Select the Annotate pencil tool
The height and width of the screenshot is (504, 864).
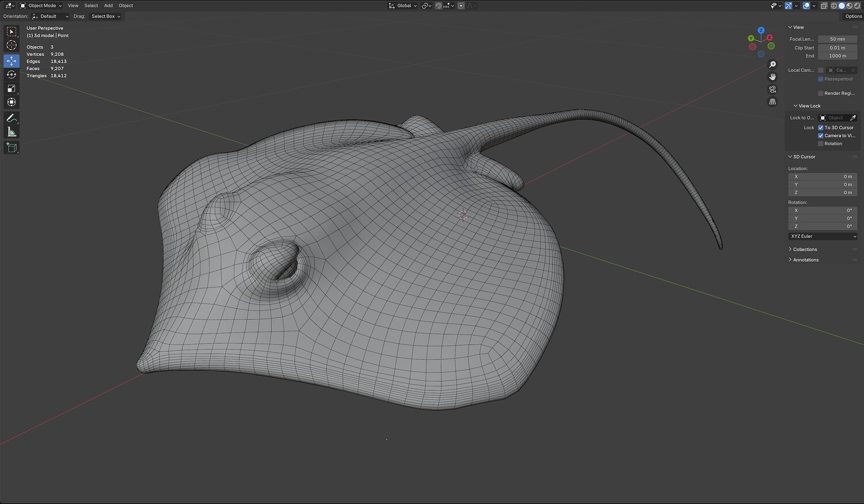click(12, 118)
